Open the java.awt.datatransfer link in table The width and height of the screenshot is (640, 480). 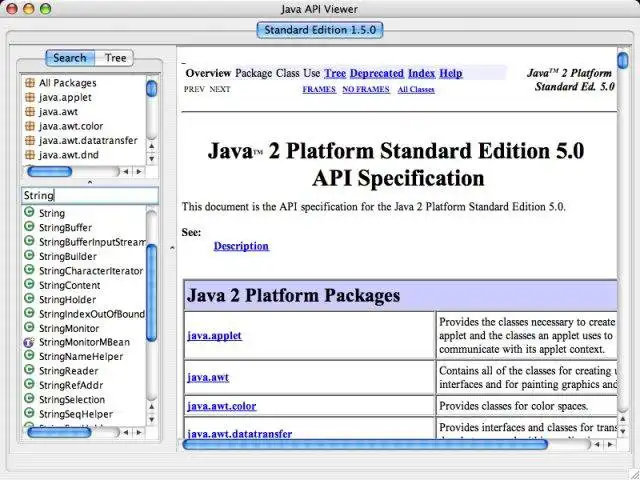pos(240,434)
